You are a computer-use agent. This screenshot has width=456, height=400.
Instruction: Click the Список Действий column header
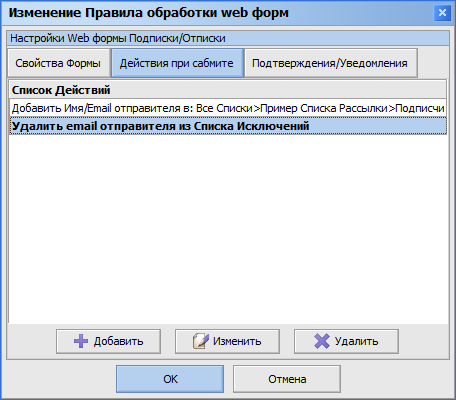click(228, 90)
